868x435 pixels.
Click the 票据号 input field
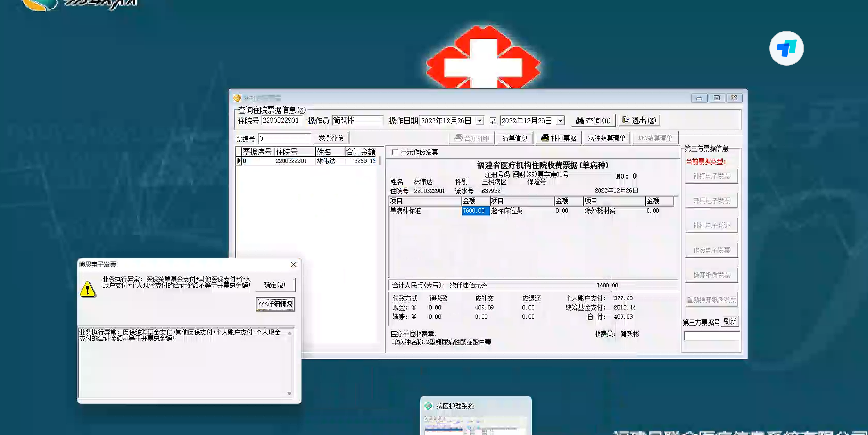(x=284, y=138)
